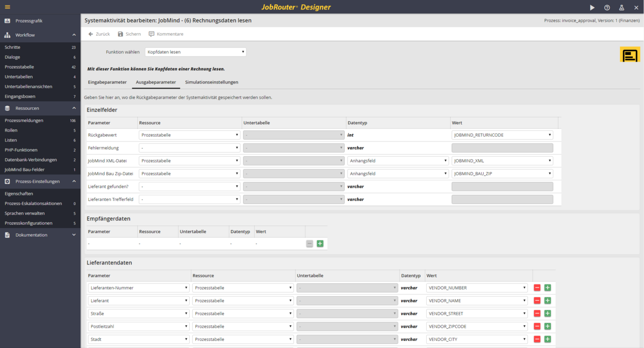Screen dimensions: 644x348
Task: Click the Sichern save button
Action: pos(129,34)
